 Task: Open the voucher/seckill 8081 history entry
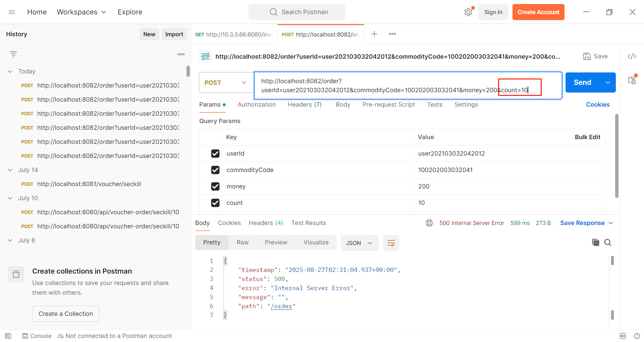pos(89,184)
